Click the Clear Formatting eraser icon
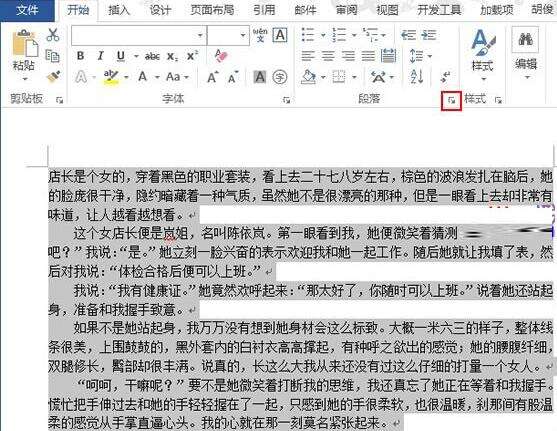 click(x=221, y=56)
